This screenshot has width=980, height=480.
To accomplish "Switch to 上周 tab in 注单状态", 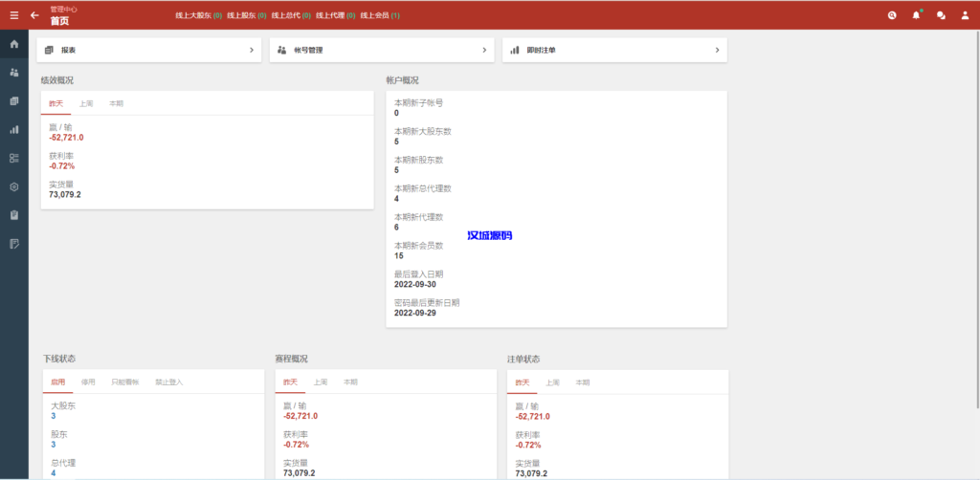I will 552,382.
